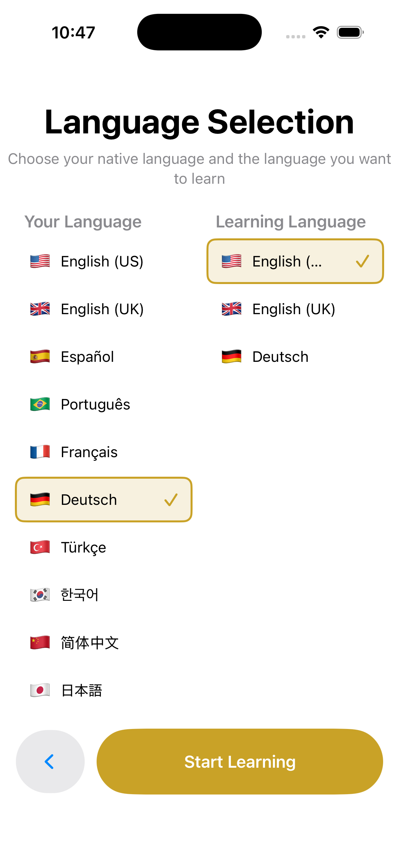Choose English (UK) as learning language

pos(293,309)
